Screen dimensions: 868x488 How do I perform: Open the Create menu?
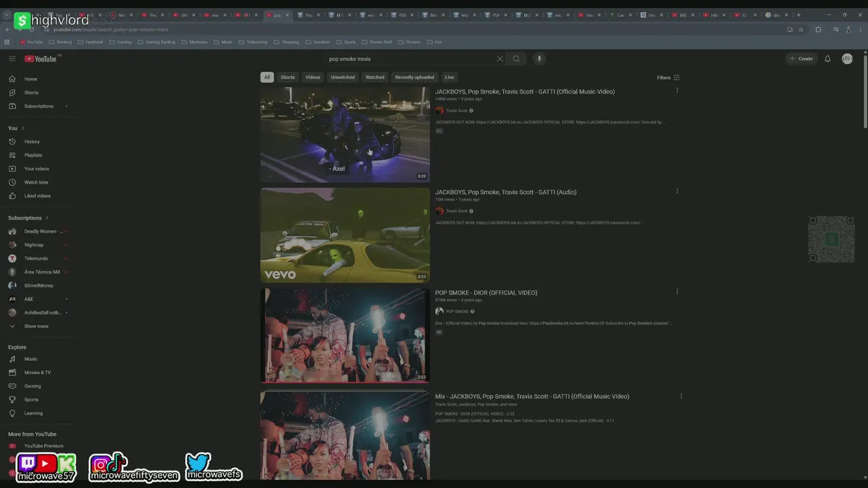pyautogui.click(x=801, y=59)
